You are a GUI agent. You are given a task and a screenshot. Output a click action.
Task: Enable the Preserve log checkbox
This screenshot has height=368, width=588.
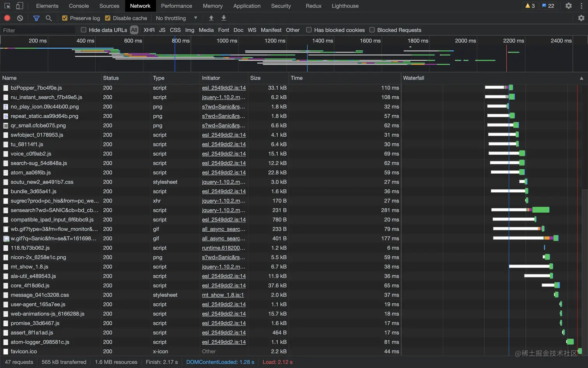tap(65, 18)
